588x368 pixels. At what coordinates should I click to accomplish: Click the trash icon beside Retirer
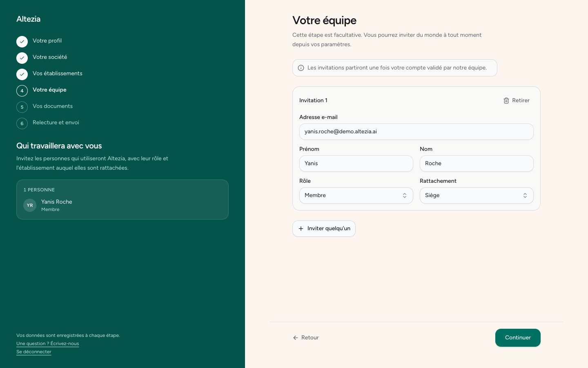click(506, 101)
